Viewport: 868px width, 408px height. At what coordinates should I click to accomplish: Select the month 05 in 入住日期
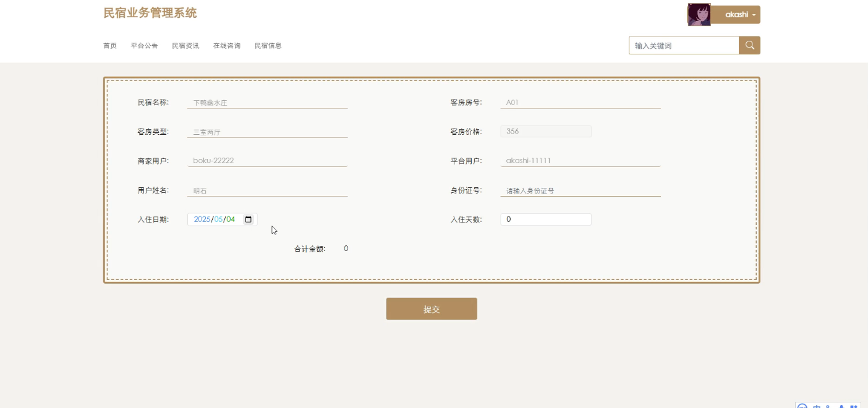click(x=218, y=219)
